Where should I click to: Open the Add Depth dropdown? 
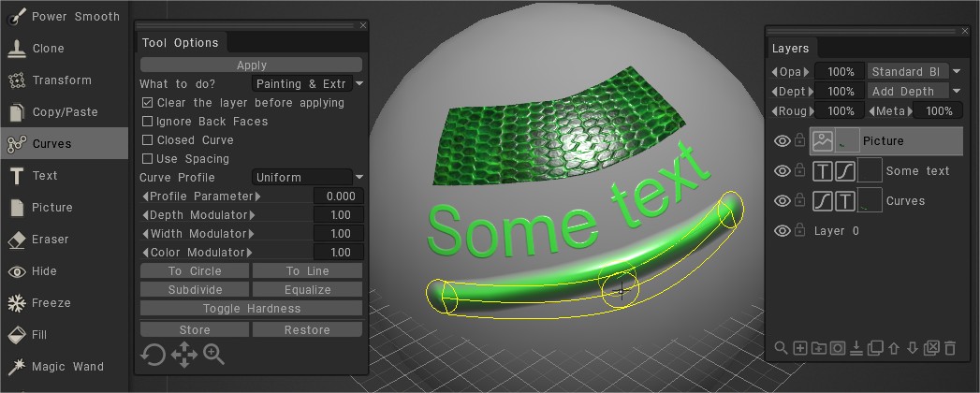(914, 91)
